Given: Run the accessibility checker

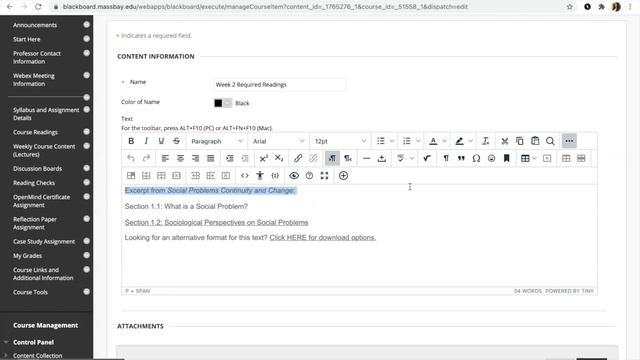Looking at the screenshot, I should click(x=260, y=176).
